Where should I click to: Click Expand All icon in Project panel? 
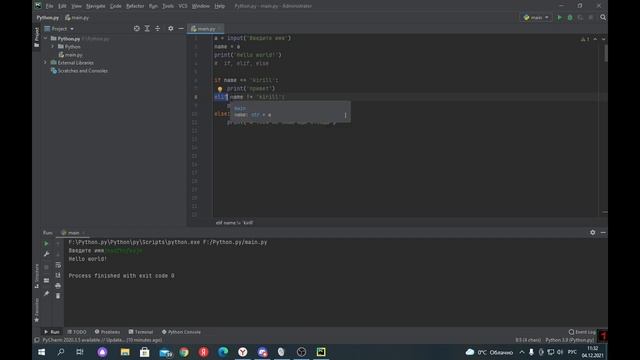coord(147,29)
